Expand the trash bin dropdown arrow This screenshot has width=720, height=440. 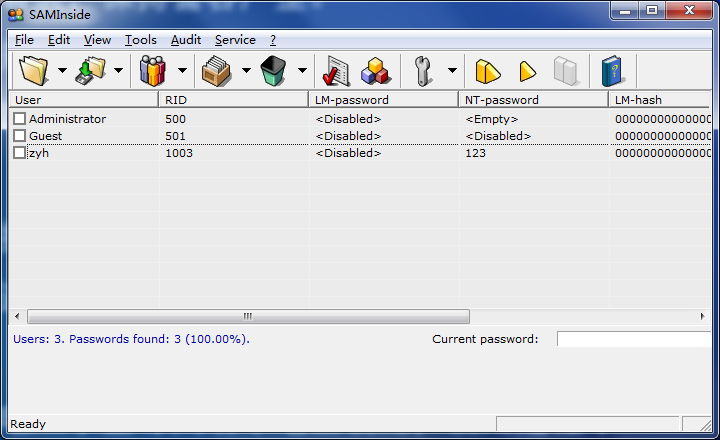[x=302, y=70]
